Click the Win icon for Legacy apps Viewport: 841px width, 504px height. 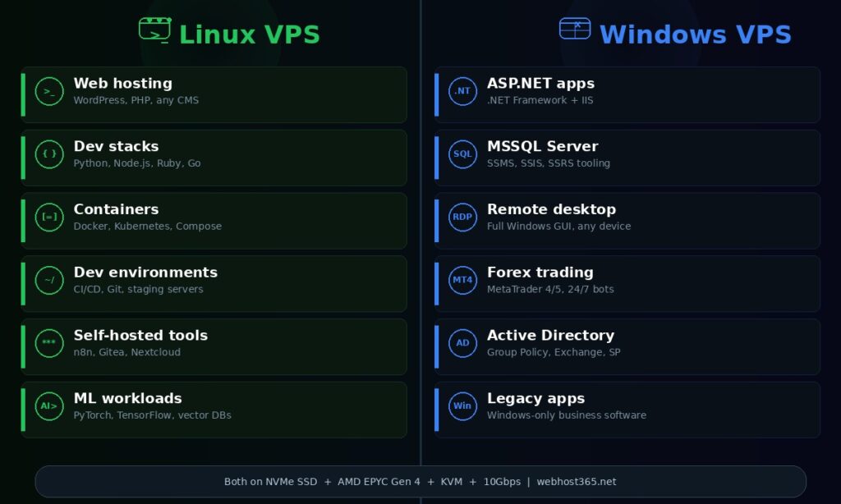point(462,405)
